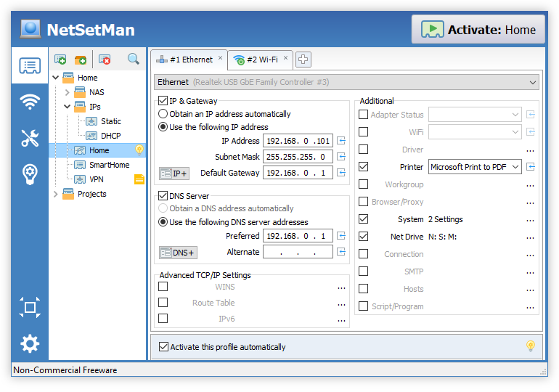The width and height of the screenshot is (559, 392).
Task: Open settings gear in sidebar
Action: [30, 343]
